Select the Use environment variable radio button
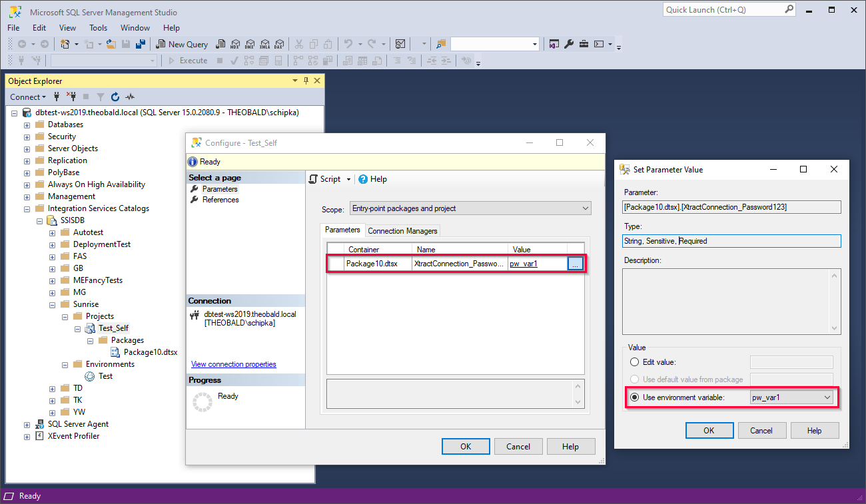866x504 pixels. click(x=635, y=397)
